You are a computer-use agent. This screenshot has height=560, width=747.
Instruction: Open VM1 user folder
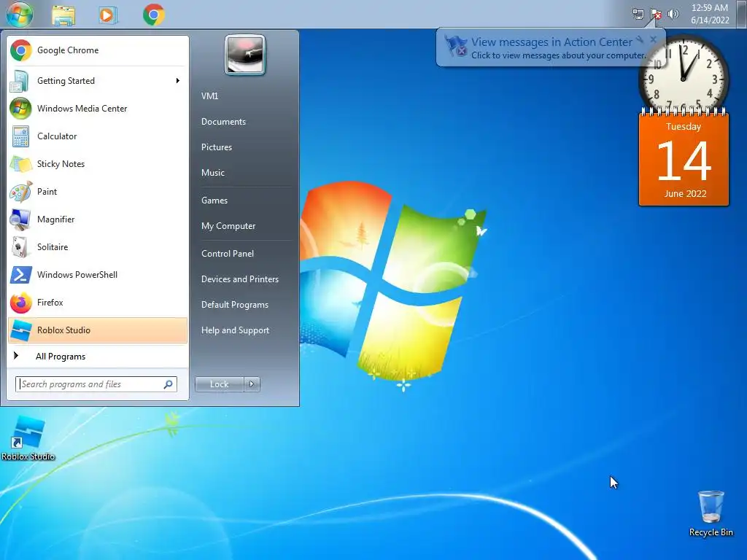coord(209,96)
